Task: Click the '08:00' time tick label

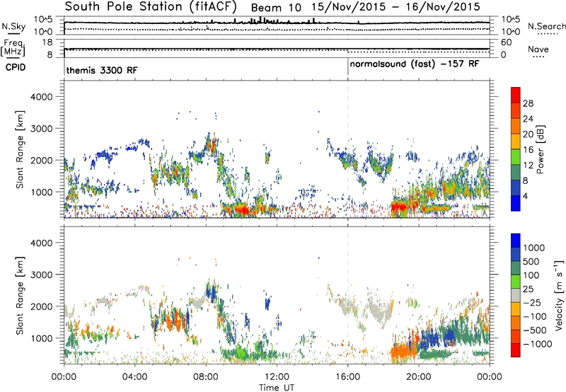Action: pos(206,377)
